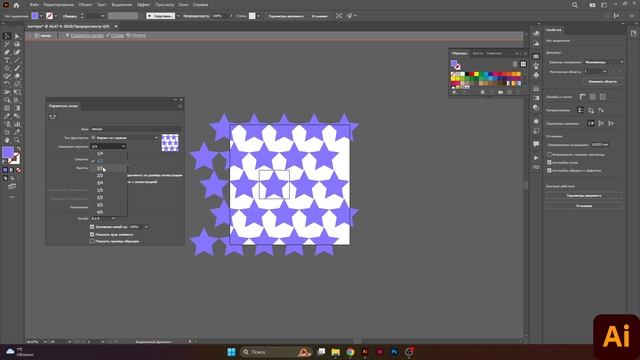
Task: Open the Arrange Documents icon
Action: [x=592, y=5]
